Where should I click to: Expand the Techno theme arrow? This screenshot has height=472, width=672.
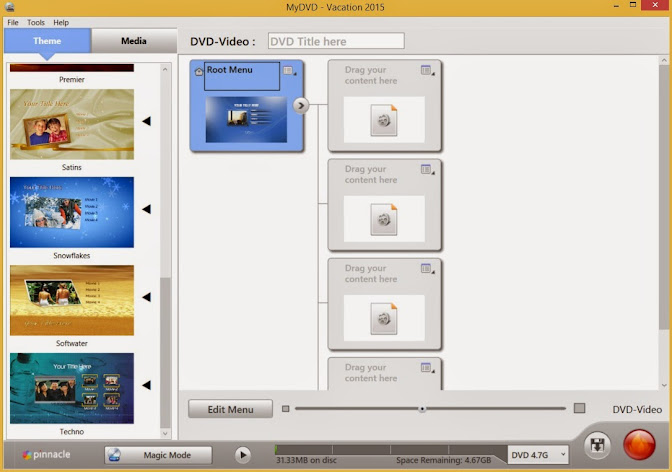[147, 385]
